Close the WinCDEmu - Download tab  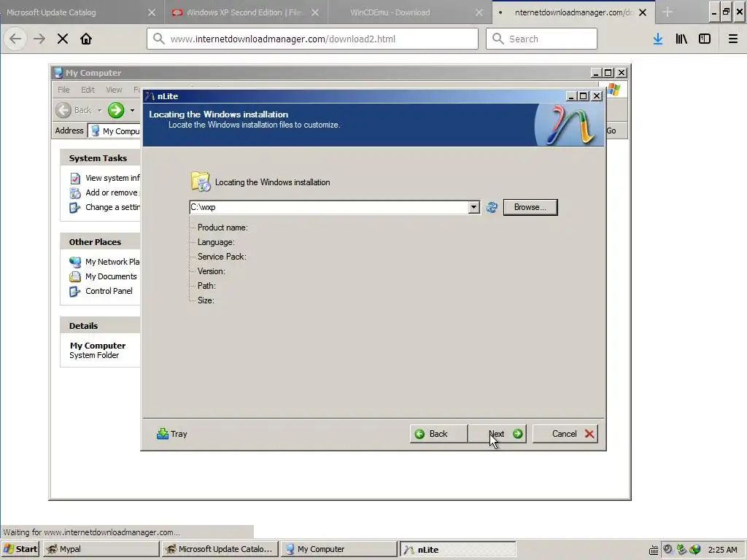[479, 13]
